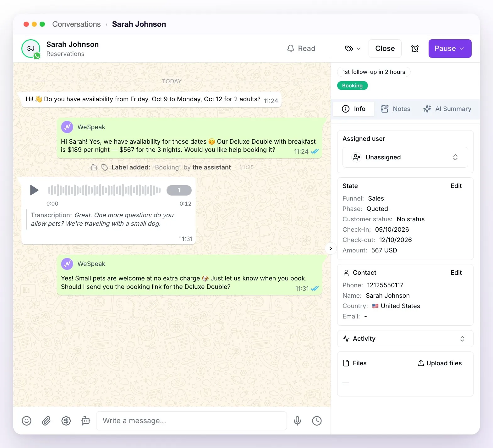
Task: Play the voice message audio
Action: (x=34, y=190)
